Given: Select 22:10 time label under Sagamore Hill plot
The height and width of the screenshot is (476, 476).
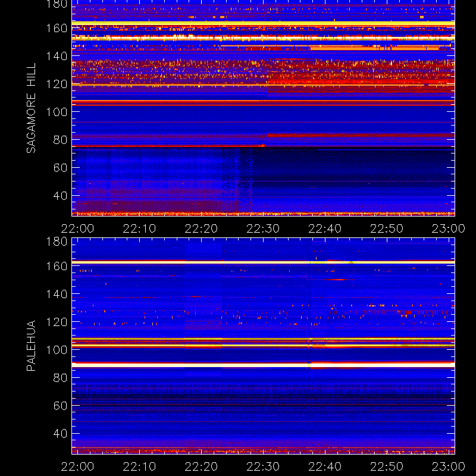Looking at the screenshot, I should click(139, 228).
